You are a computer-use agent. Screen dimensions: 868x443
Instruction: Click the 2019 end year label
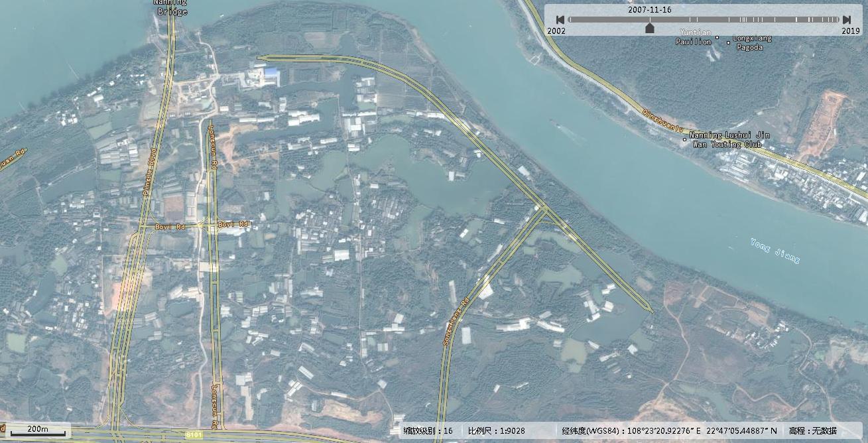[x=851, y=31]
